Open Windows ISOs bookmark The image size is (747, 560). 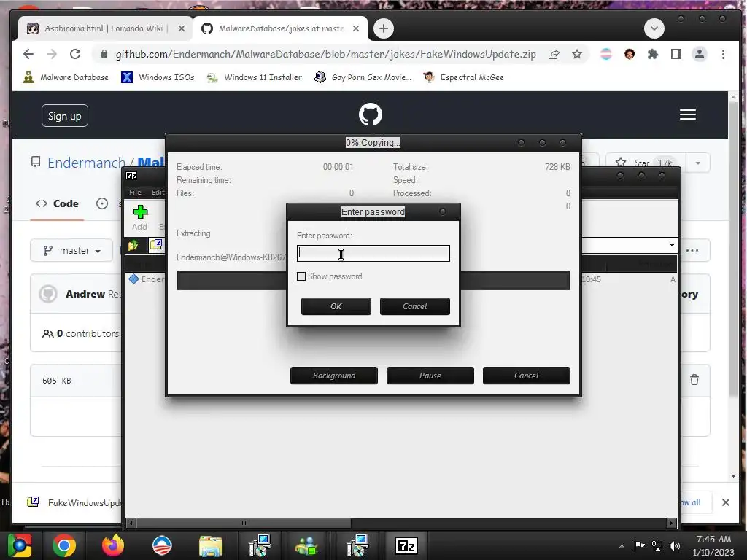point(158,77)
